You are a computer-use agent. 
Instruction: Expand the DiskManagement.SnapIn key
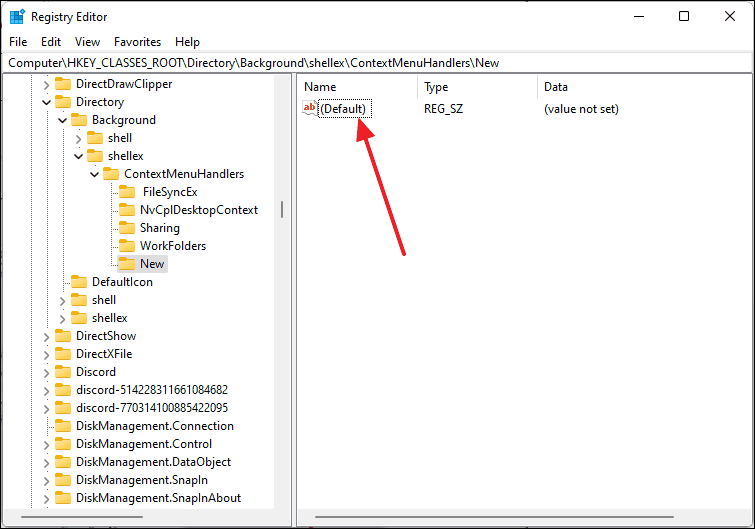[x=46, y=481]
